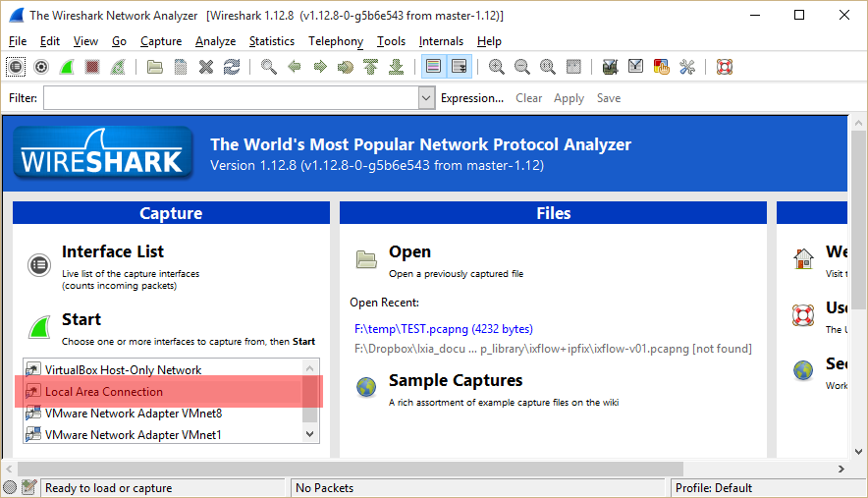Click the go to packet number icon
The height and width of the screenshot is (498, 868).
click(346, 67)
